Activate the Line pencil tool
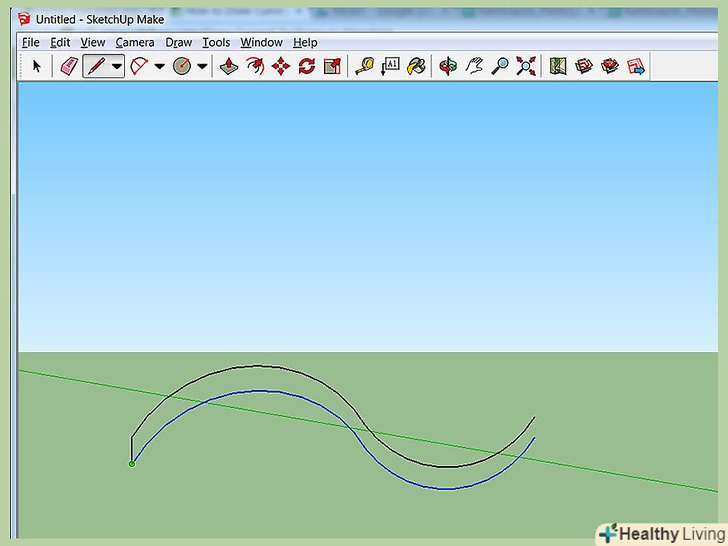 [96, 66]
